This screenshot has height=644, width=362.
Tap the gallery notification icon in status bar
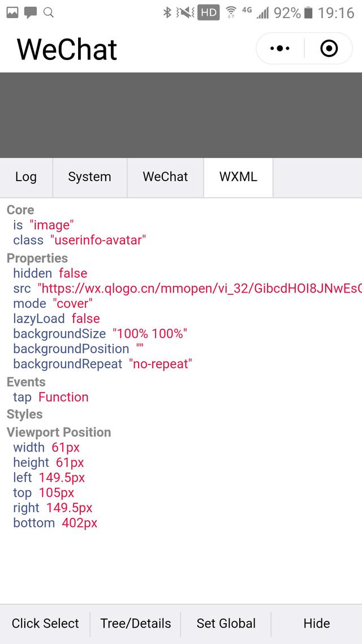pyautogui.click(x=12, y=12)
